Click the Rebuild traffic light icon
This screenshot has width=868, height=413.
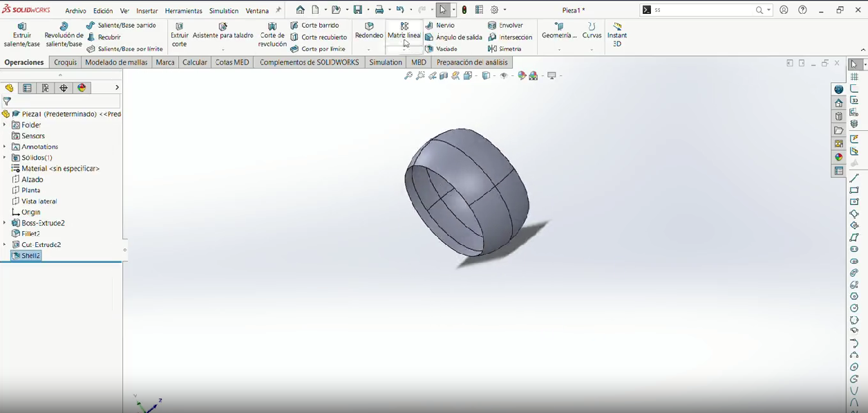tap(464, 10)
